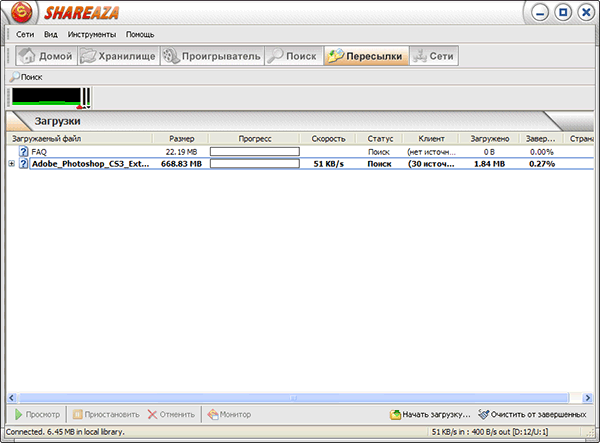This screenshot has height=443, width=600.
Task: Sort by Статус column header
Action: pyautogui.click(x=380, y=138)
